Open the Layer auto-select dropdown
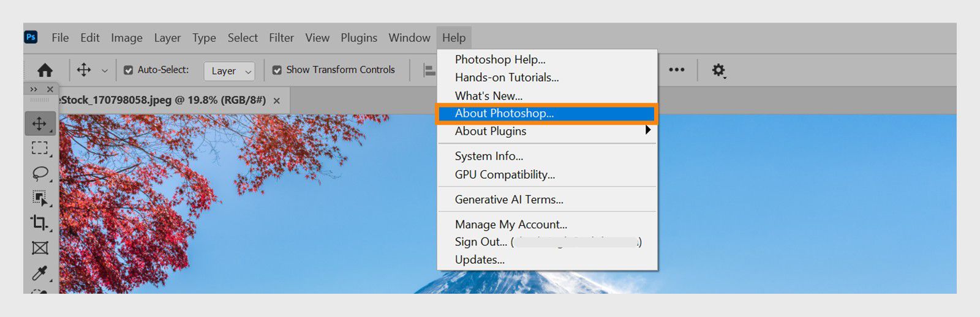The width and height of the screenshot is (980, 317). coord(229,71)
